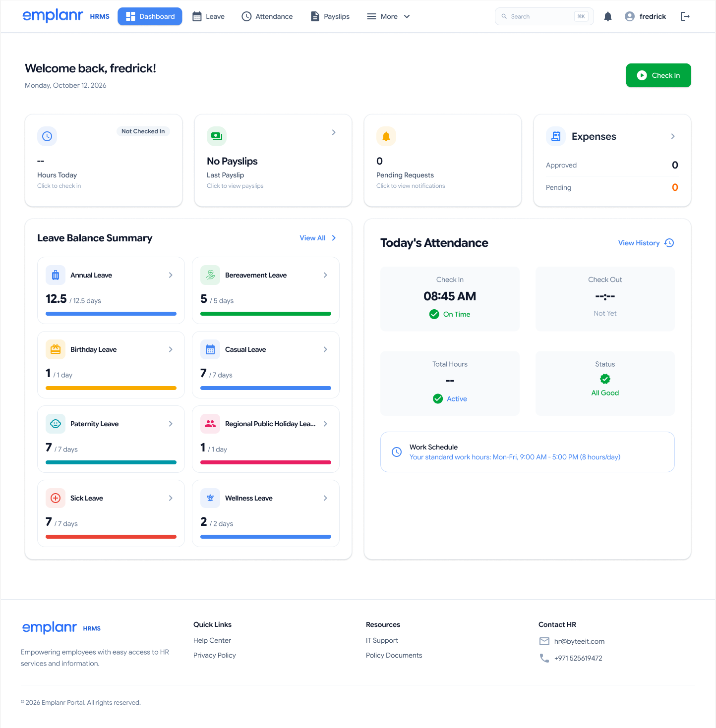The image size is (716, 728).
Task: Open Annual Leave details chevron
Action: click(171, 275)
